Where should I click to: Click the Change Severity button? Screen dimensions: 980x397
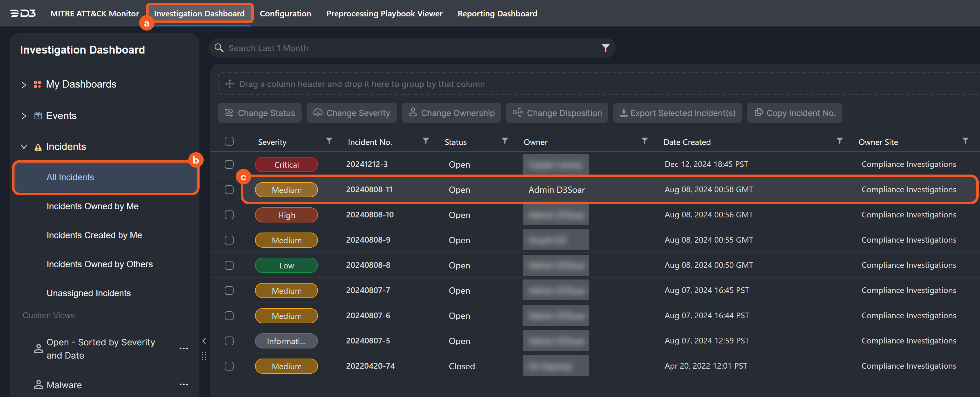(x=351, y=113)
